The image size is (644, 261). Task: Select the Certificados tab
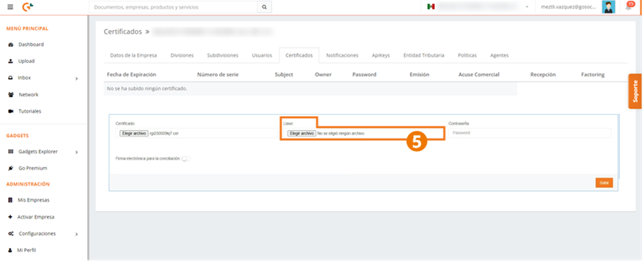tap(299, 56)
